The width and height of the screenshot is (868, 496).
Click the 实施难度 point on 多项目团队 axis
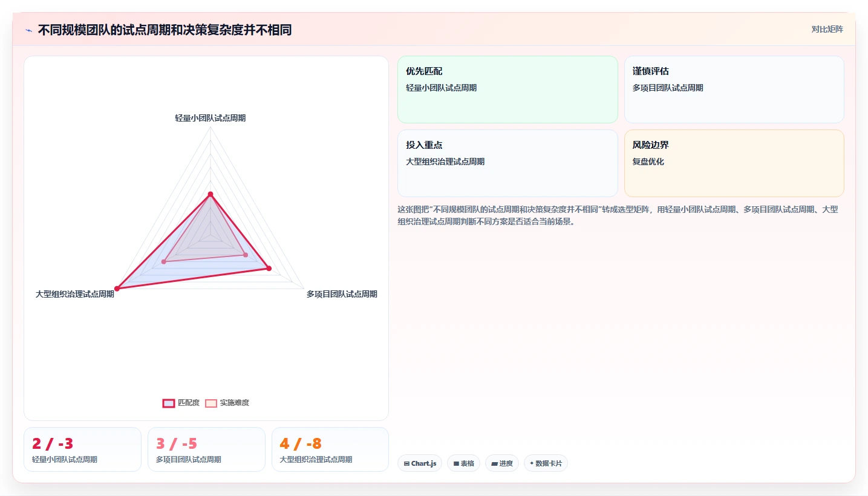[246, 255]
